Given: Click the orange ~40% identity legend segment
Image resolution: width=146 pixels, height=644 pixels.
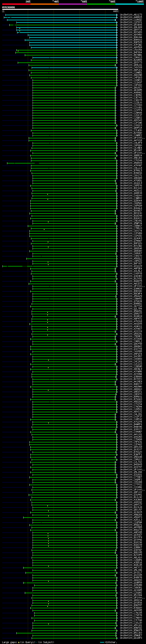Looking at the screenshot, I should click(45, 4).
